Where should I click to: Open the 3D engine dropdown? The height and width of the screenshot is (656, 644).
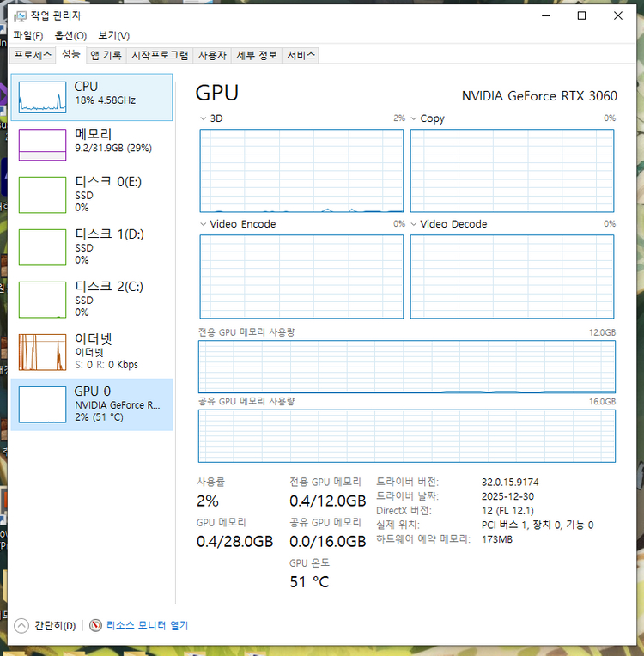(203, 118)
